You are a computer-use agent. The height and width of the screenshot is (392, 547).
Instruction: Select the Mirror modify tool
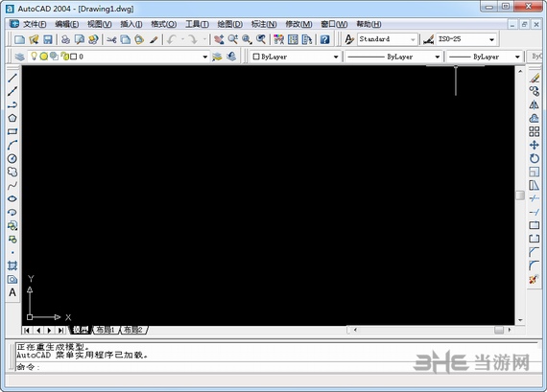(535, 104)
